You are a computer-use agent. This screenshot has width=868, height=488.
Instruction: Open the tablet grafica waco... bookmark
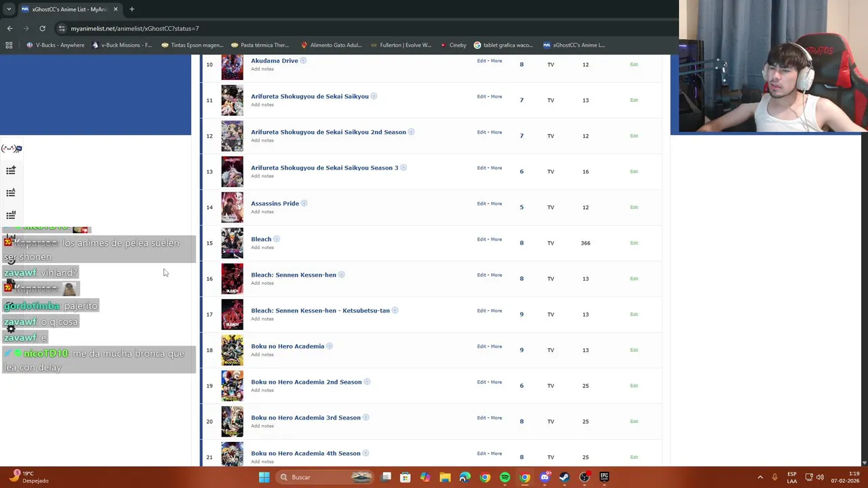503,45
